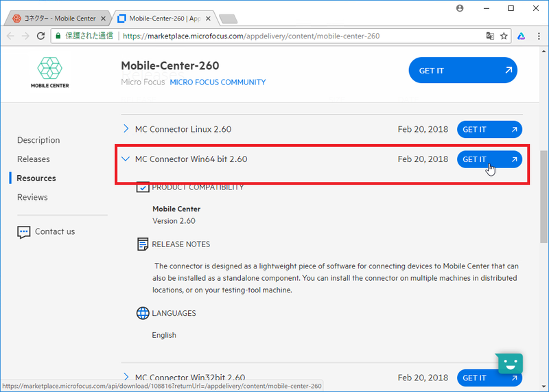Open the MICRO FOCUS COMMUNITY link

pyautogui.click(x=218, y=82)
